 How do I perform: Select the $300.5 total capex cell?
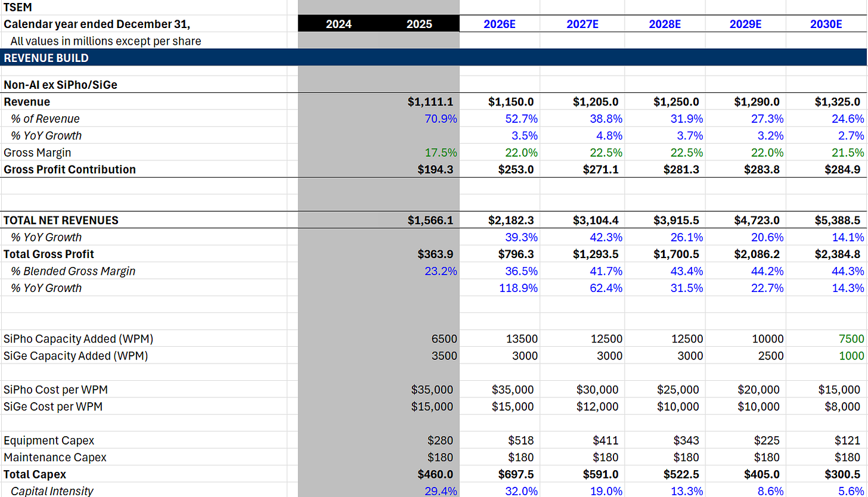pyautogui.click(x=843, y=474)
